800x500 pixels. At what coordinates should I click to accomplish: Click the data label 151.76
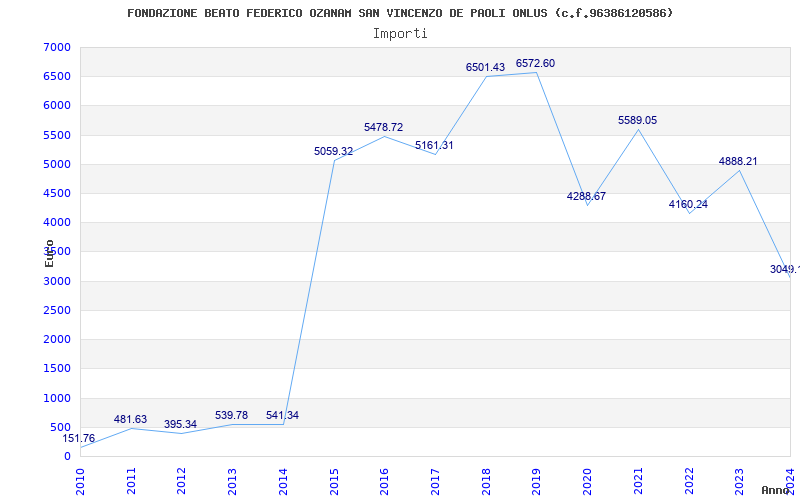pyautogui.click(x=79, y=438)
